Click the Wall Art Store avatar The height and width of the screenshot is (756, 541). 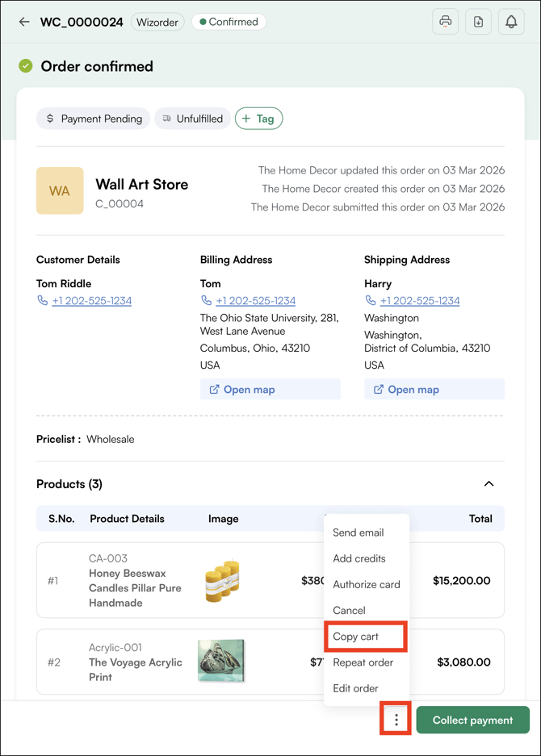pyautogui.click(x=60, y=190)
